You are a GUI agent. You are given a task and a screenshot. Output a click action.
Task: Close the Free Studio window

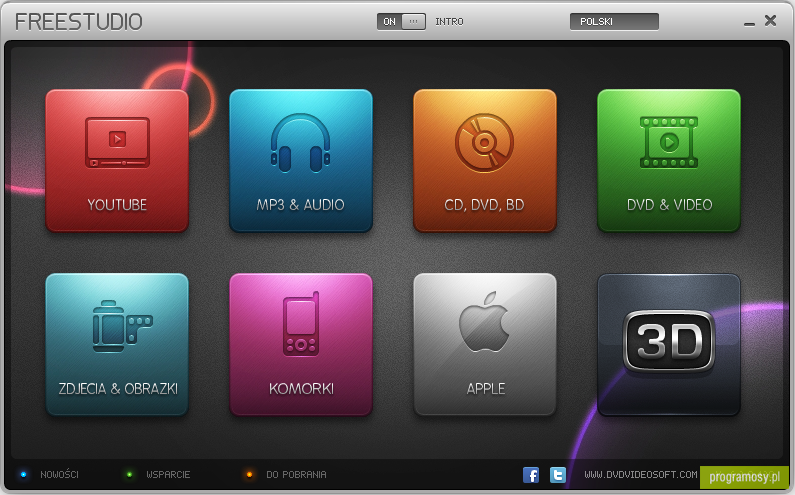tap(771, 20)
